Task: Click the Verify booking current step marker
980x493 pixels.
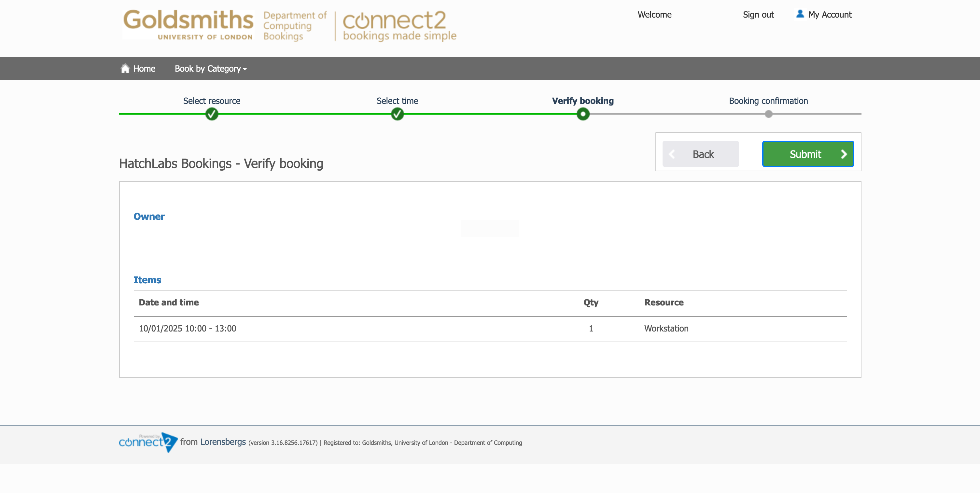Action: point(583,114)
